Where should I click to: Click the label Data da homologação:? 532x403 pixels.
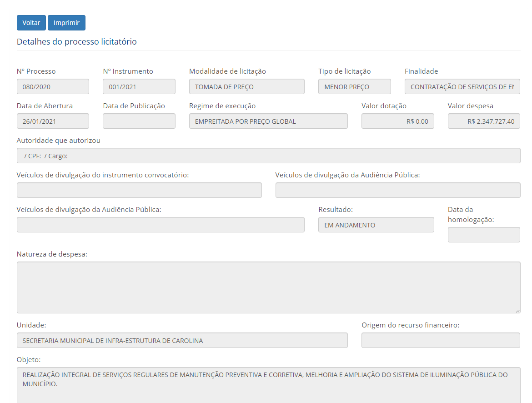coord(471,215)
